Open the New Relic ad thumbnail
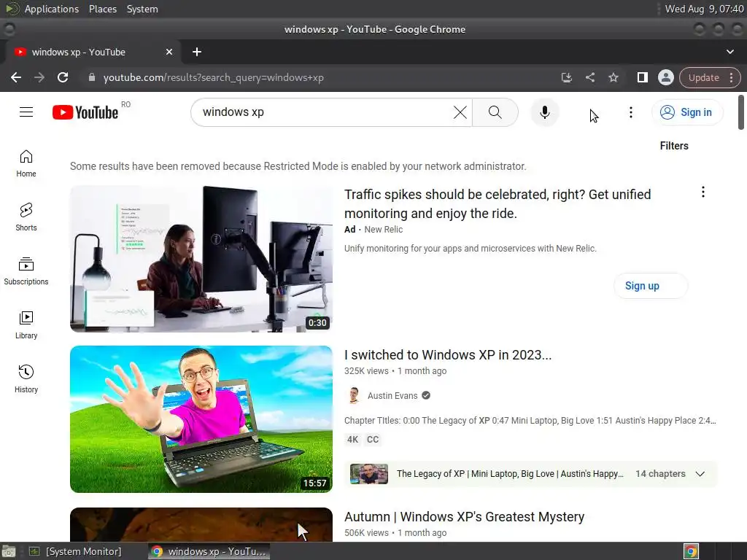The width and height of the screenshot is (747, 560). coord(201,259)
